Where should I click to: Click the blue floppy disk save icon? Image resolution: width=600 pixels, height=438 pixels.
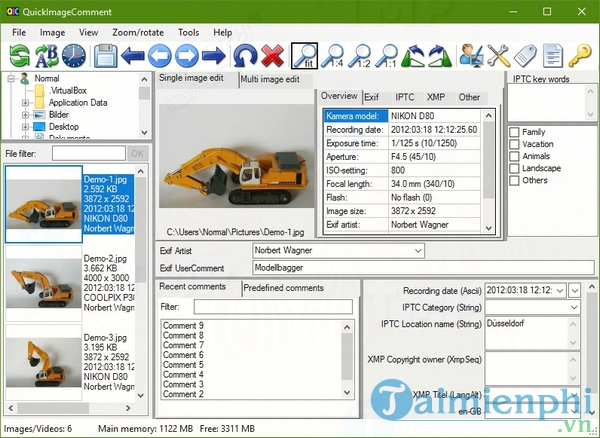[105, 55]
